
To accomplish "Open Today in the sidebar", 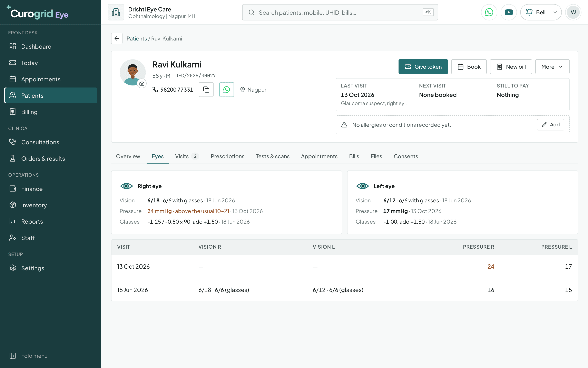I will pos(51,63).
